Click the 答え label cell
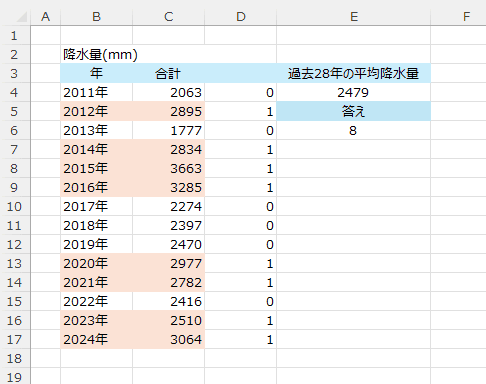This screenshot has width=486, height=384. point(353,111)
